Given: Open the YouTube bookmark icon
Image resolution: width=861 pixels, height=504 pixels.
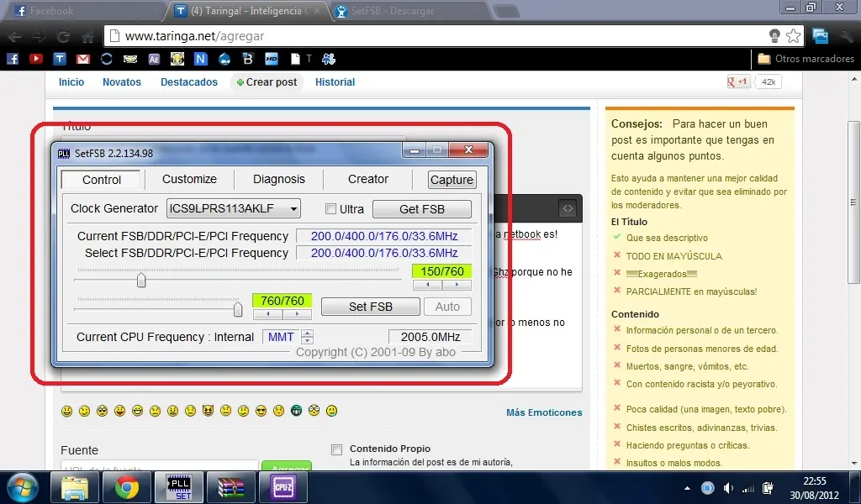Looking at the screenshot, I should 36,59.
